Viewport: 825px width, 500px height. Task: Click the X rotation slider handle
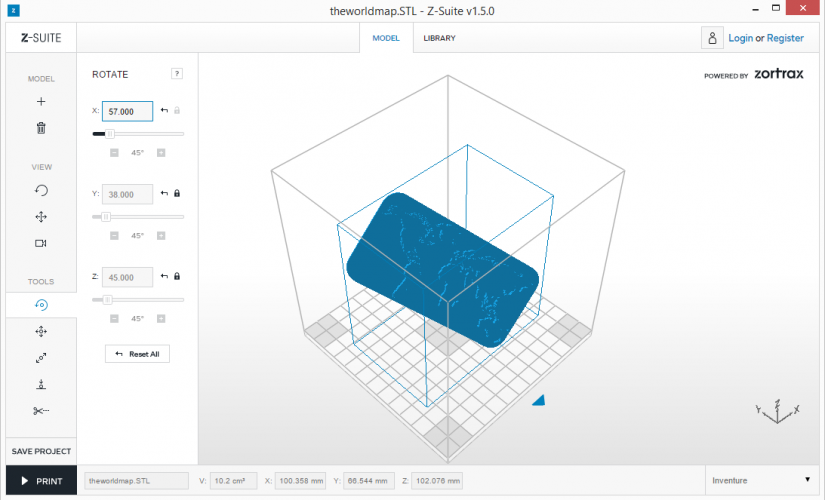(110, 134)
